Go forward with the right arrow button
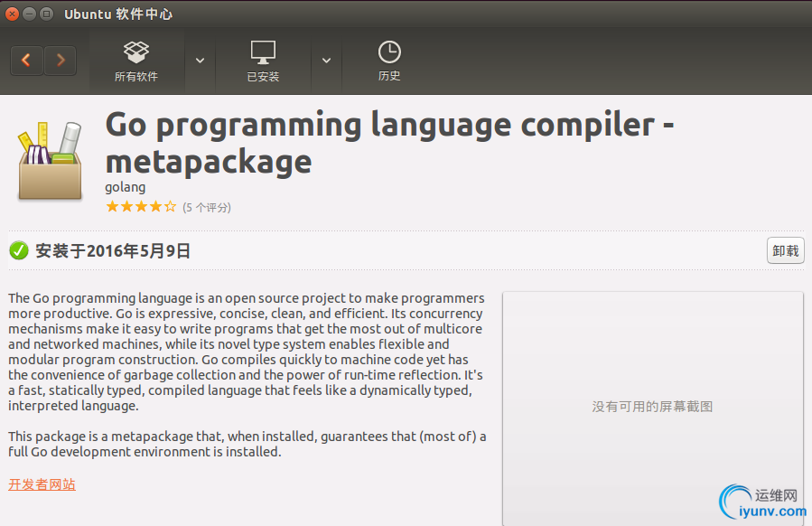The image size is (812, 526). (61, 61)
